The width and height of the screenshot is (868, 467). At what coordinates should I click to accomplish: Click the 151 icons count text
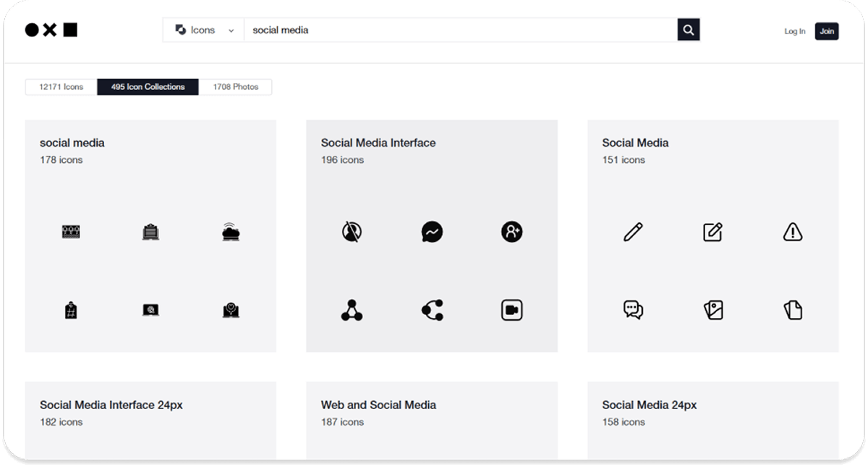tap(624, 160)
